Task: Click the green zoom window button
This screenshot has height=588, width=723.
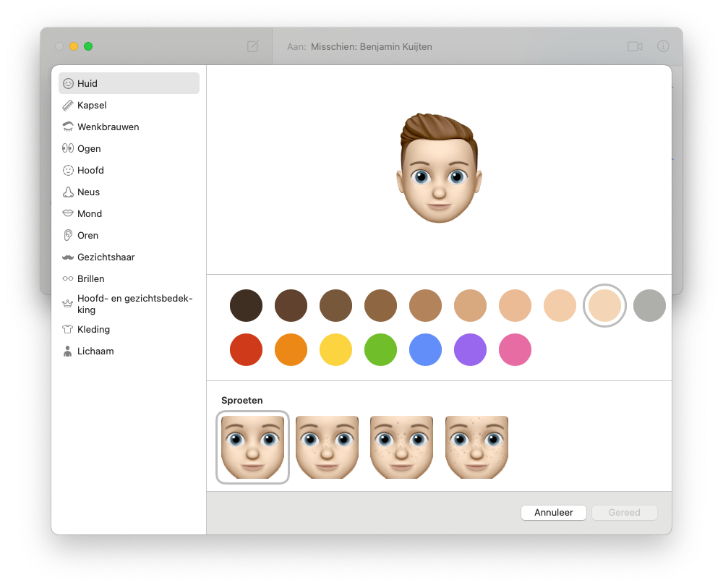Action: [x=88, y=46]
